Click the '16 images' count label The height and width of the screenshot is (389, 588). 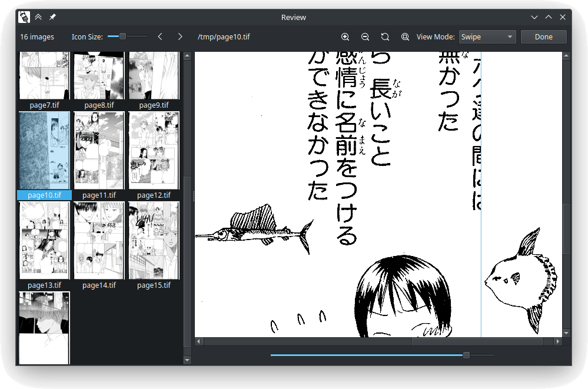pos(37,36)
